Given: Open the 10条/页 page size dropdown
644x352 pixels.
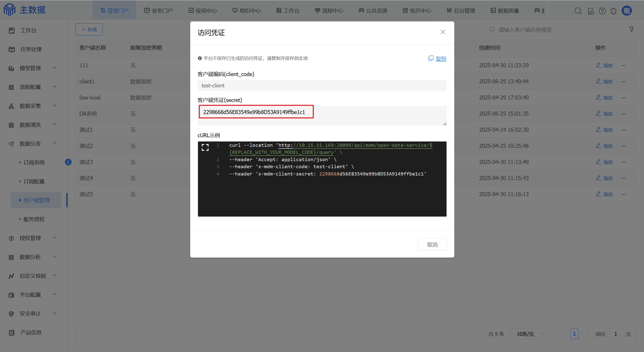Looking at the screenshot, I should [x=528, y=334].
